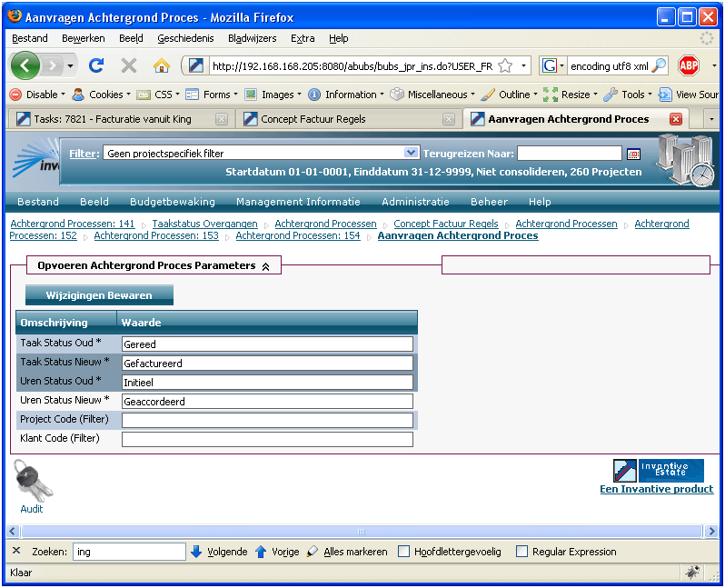This screenshot has width=725, height=588.
Task: Open the Cookies toolbar dropdown
Action: click(101, 95)
